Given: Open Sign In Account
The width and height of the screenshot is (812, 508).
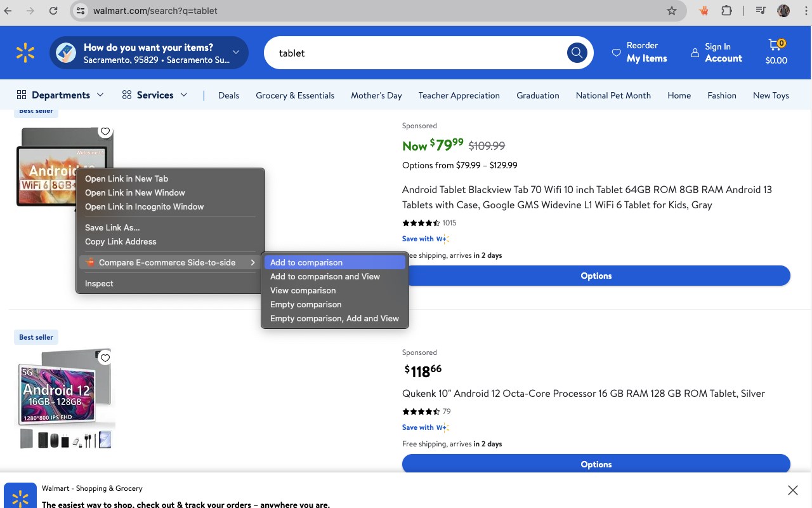Looking at the screenshot, I should click(x=716, y=53).
